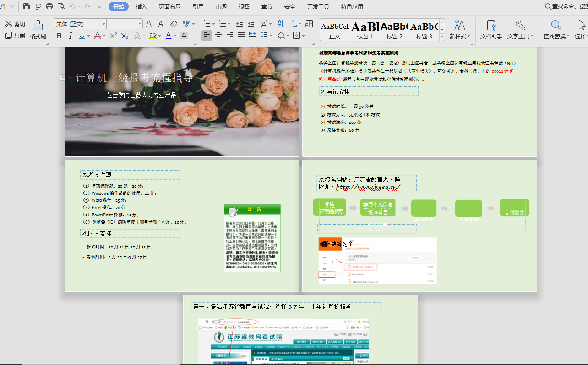Click the Decrease Indent icon
Image resolution: width=588 pixels, height=365 pixels.
[x=240, y=24]
